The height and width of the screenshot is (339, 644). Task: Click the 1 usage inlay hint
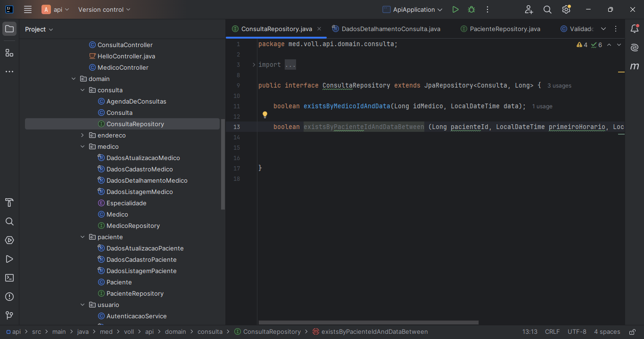point(542,106)
